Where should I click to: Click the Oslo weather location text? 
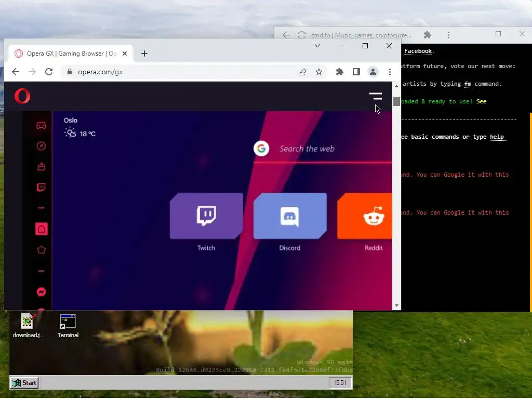click(71, 121)
